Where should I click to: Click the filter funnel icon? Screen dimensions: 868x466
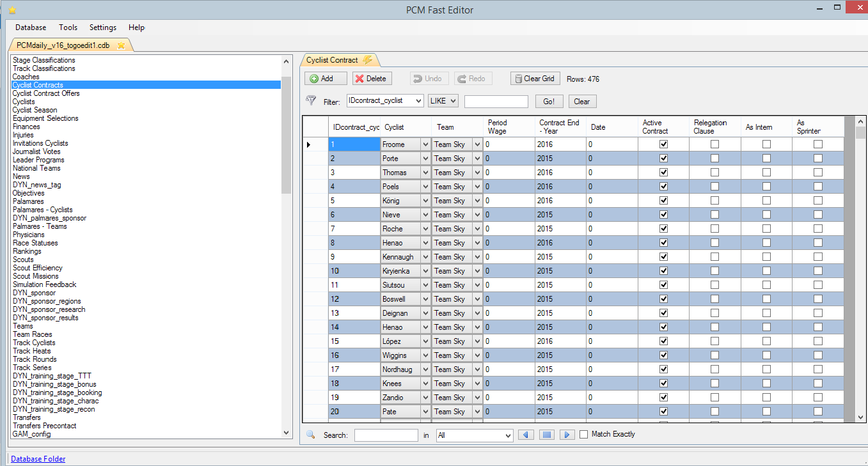pos(311,101)
